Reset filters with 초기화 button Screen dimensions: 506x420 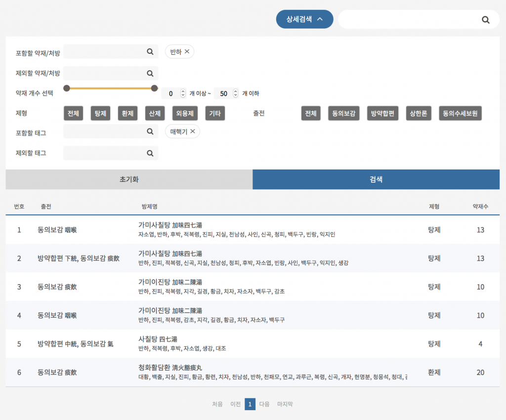point(129,179)
